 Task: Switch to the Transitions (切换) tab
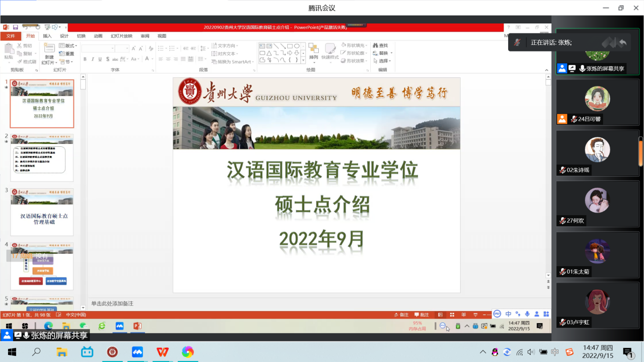pyautogui.click(x=81, y=36)
